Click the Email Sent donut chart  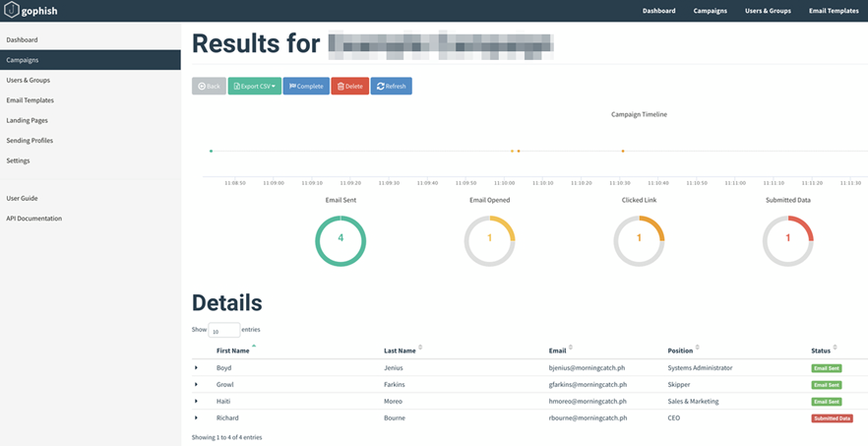(341, 240)
